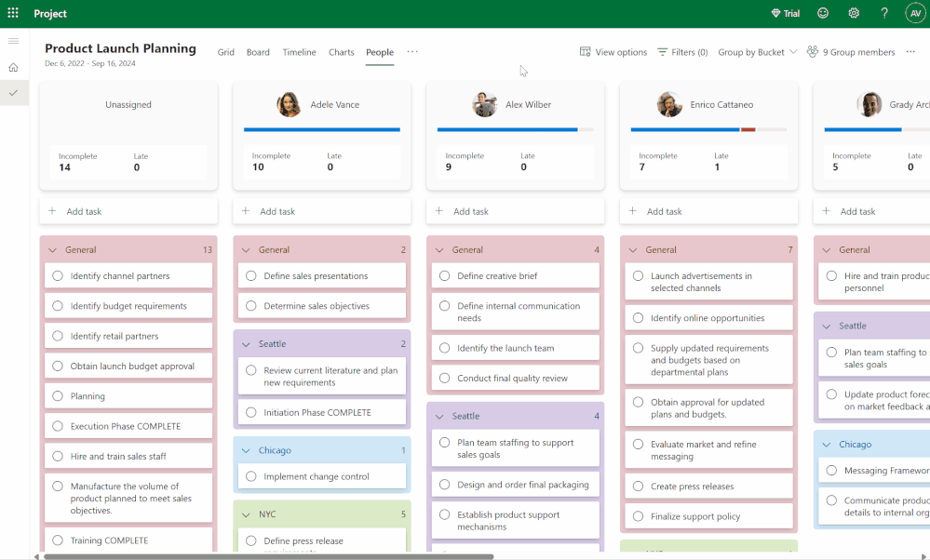The width and height of the screenshot is (930, 560).
Task: Complete the 'Implement change control' task circle
Action: pyautogui.click(x=251, y=476)
